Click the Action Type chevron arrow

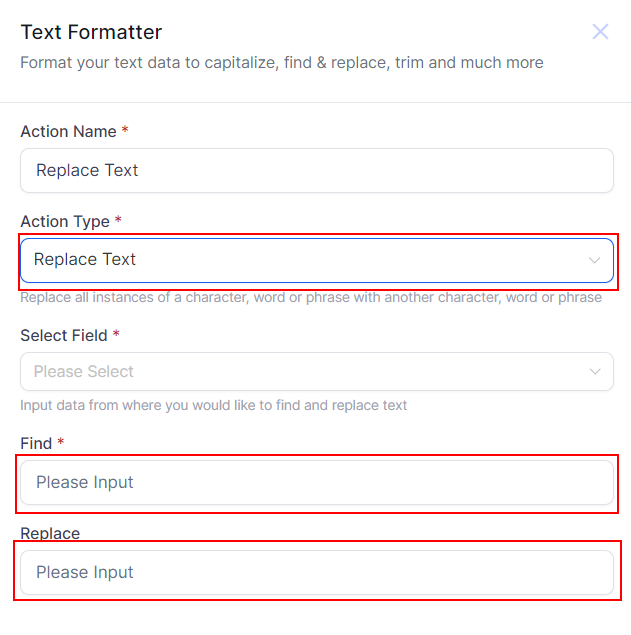coord(595,260)
